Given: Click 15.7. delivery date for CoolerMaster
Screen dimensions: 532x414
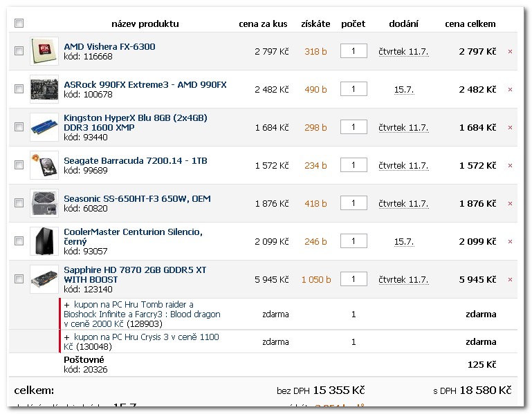Looking at the screenshot, I should pos(403,242).
